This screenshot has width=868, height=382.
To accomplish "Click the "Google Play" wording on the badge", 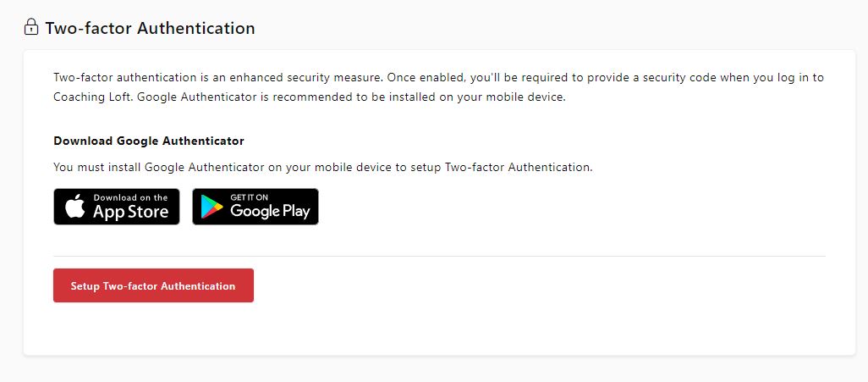I will (x=270, y=212).
